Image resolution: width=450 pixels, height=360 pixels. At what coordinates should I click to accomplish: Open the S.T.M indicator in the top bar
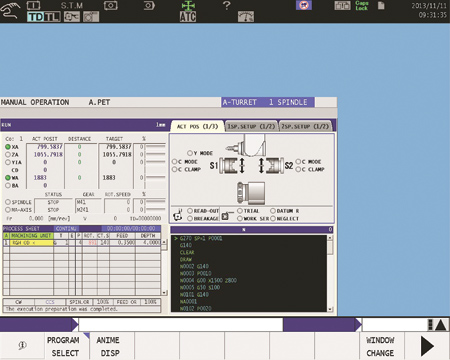(71, 5)
